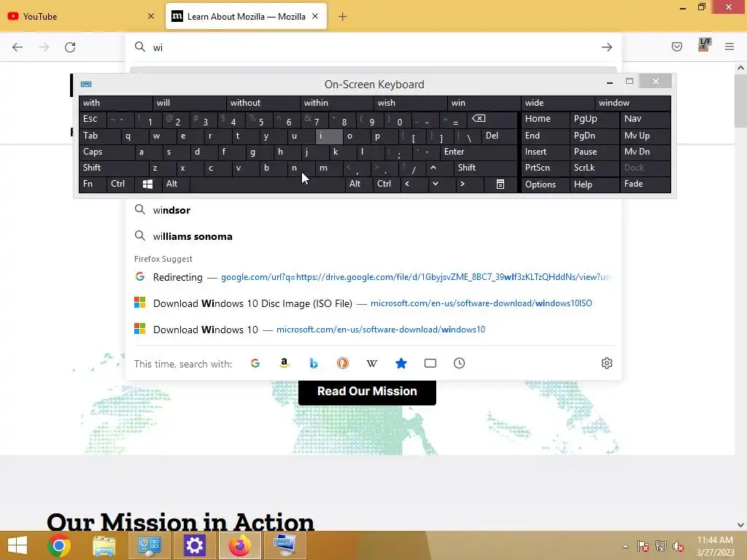The width and height of the screenshot is (747, 560).
Task: Click the Help key on keyboard
Action: pyautogui.click(x=594, y=184)
